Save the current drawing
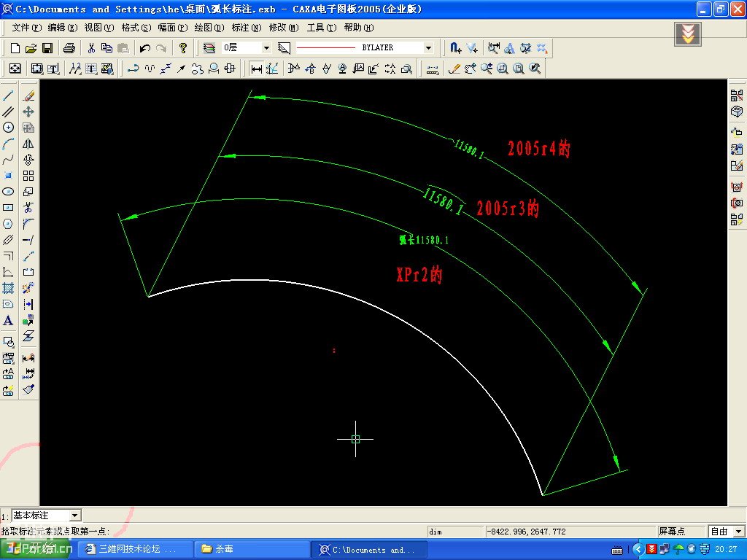The image size is (747, 560). click(x=47, y=47)
